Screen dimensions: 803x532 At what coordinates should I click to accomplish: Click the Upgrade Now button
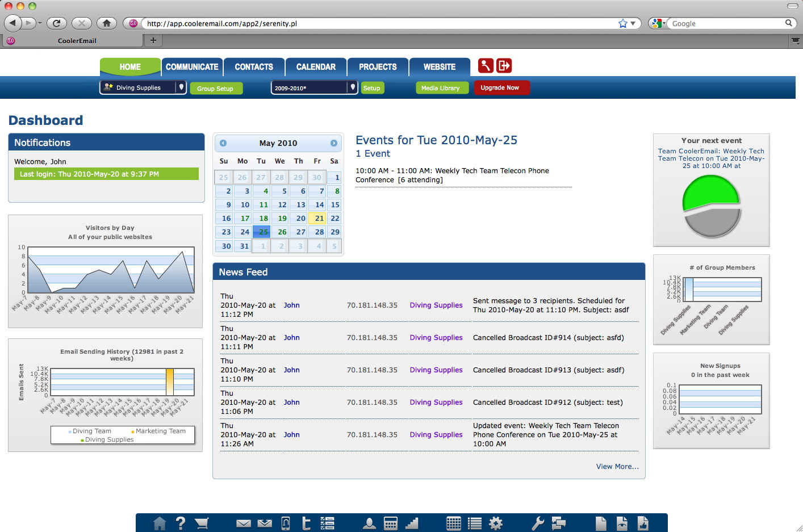coord(500,88)
